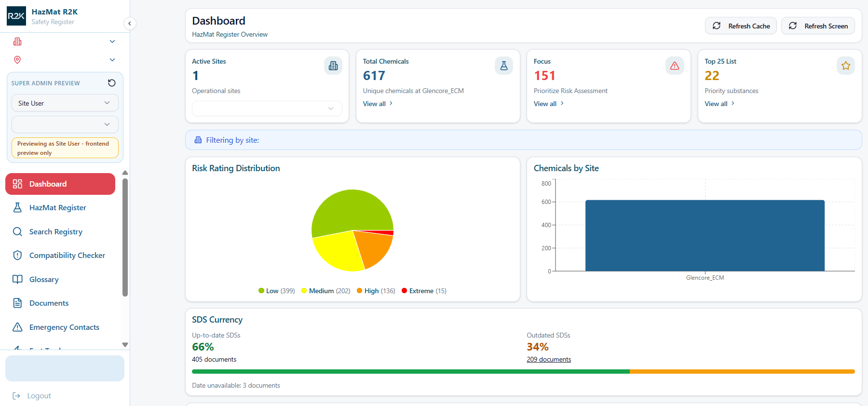Click the 66% up-to-date SDS value
Viewport: 868px width, 406px height.
pyautogui.click(x=203, y=347)
